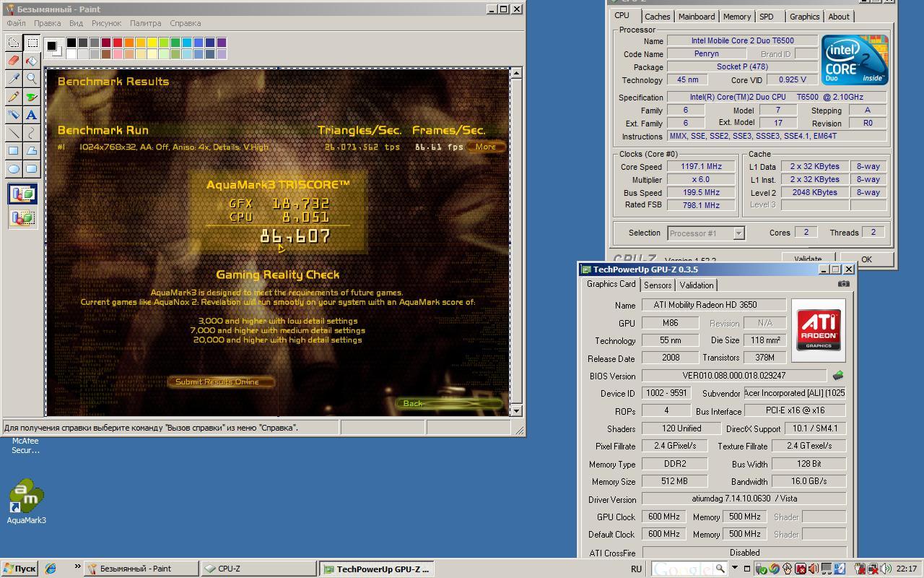
Task: Select the rectangular Select tool in Paint
Action: [x=32, y=43]
